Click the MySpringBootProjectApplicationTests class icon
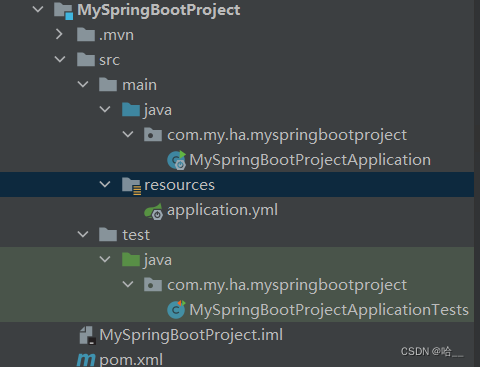The image size is (480, 367). tap(176, 309)
